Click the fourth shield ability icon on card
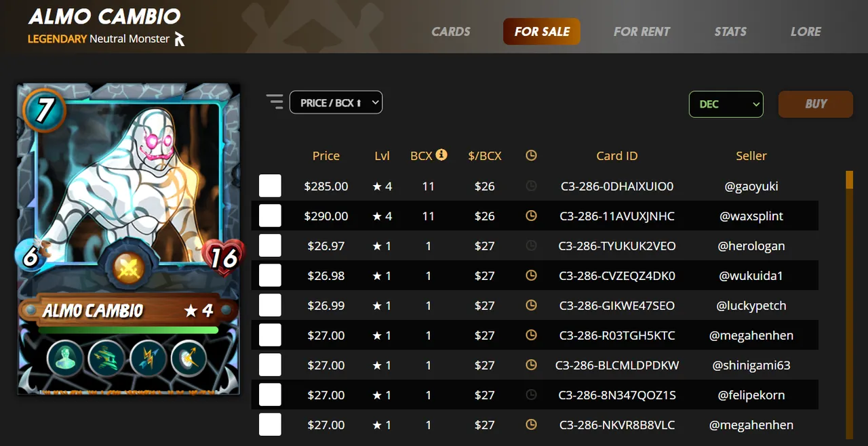The image size is (868, 446). point(189,357)
